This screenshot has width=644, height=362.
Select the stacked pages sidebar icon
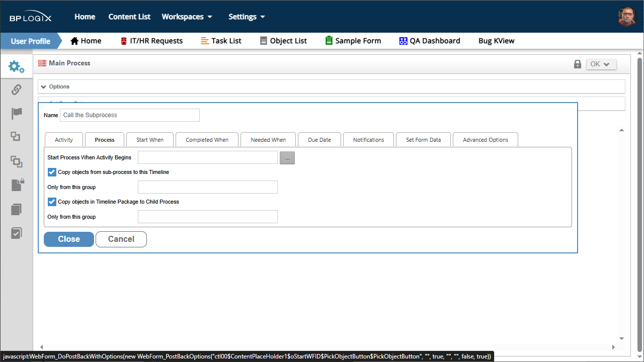(17, 209)
